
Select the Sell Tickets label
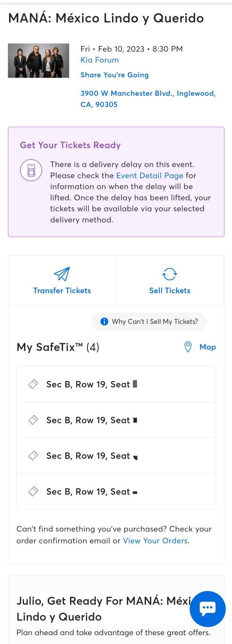tap(170, 290)
